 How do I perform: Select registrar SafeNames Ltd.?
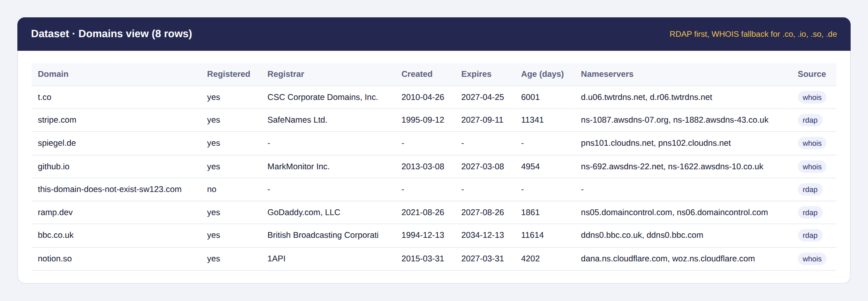(297, 120)
